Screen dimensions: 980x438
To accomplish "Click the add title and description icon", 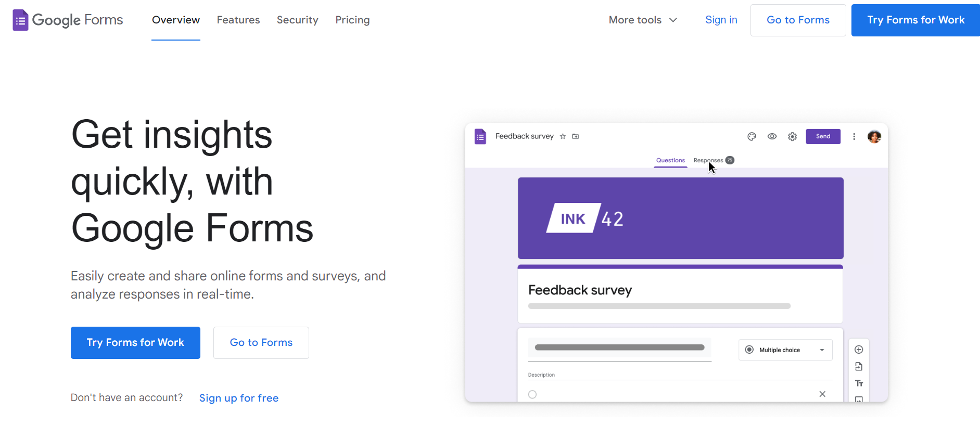I will [x=859, y=383].
